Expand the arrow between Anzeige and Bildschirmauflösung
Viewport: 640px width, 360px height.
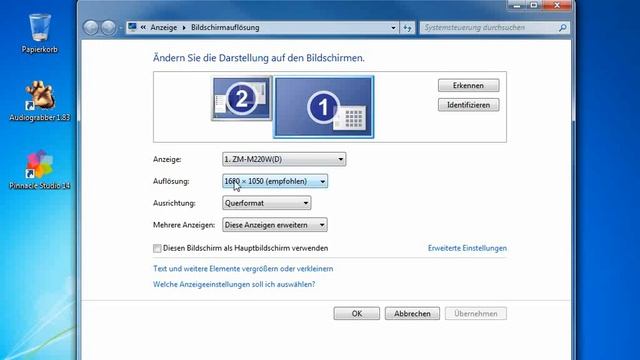point(184,27)
